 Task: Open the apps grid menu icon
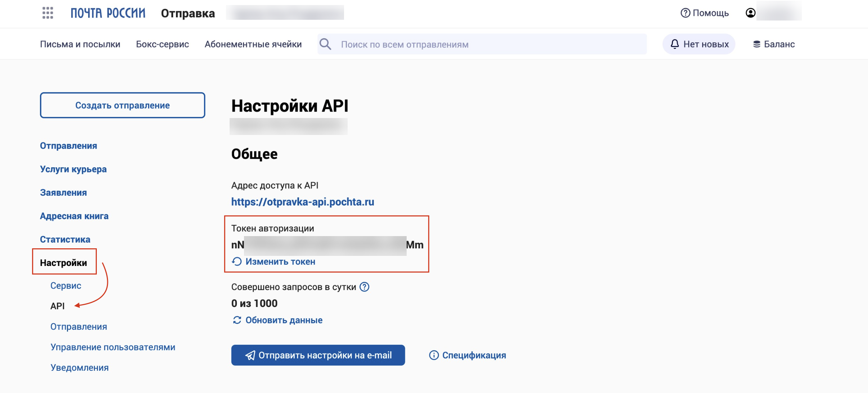(48, 13)
